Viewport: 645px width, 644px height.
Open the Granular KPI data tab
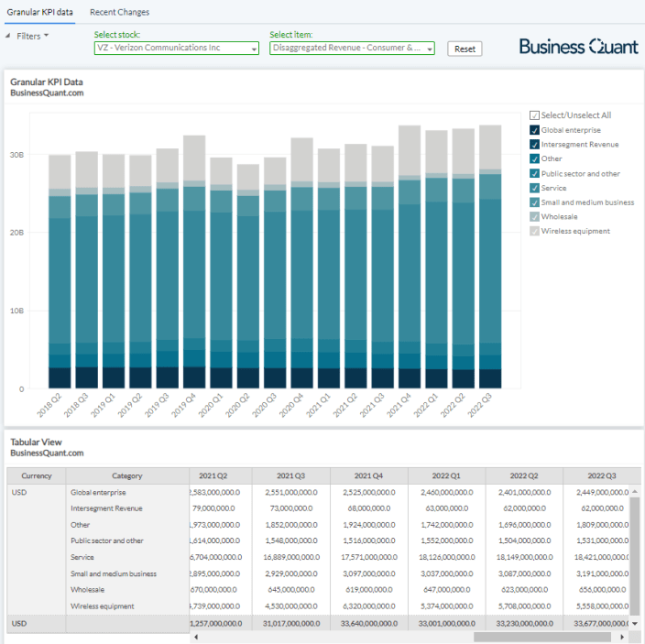click(39, 12)
